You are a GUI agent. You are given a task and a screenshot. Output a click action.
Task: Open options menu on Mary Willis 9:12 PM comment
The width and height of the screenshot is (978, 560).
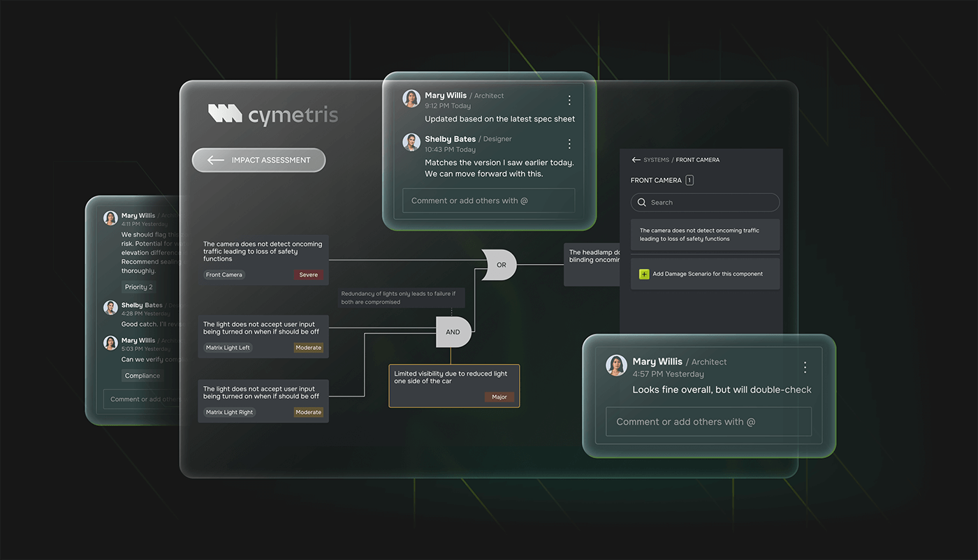tap(569, 99)
